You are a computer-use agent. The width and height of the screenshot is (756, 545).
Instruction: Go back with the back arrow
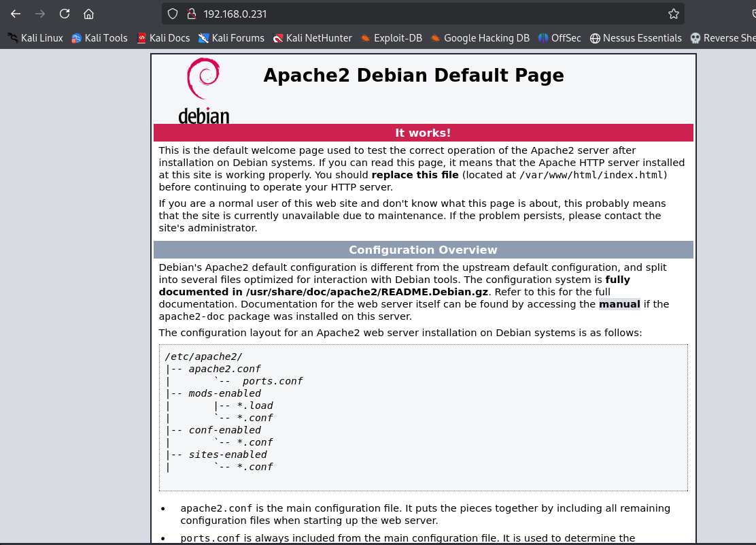click(x=16, y=14)
